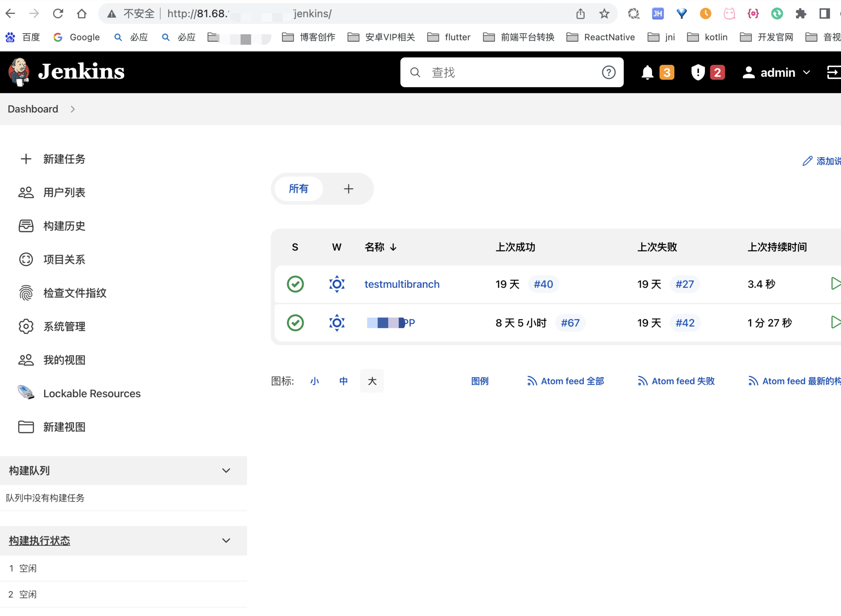Click the Jenkins logo
Screen dimensions: 841x616
[x=66, y=72]
